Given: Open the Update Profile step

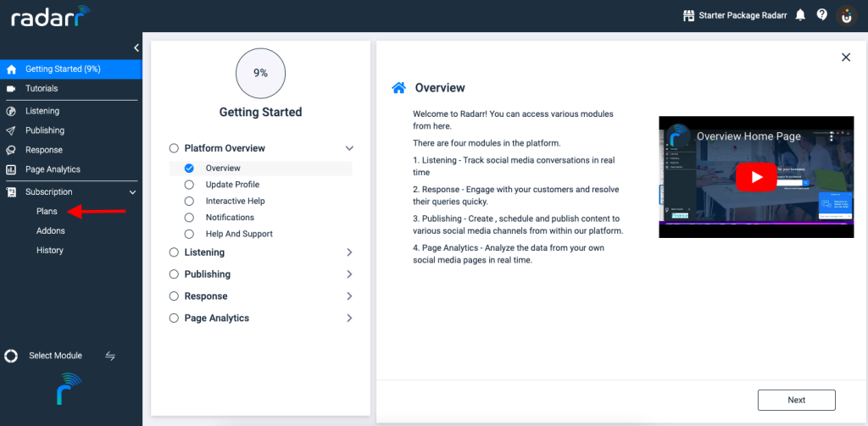Looking at the screenshot, I should (232, 185).
